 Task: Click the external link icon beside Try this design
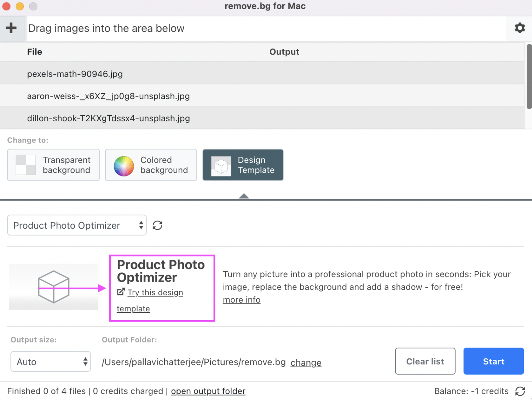pyautogui.click(x=121, y=292)
